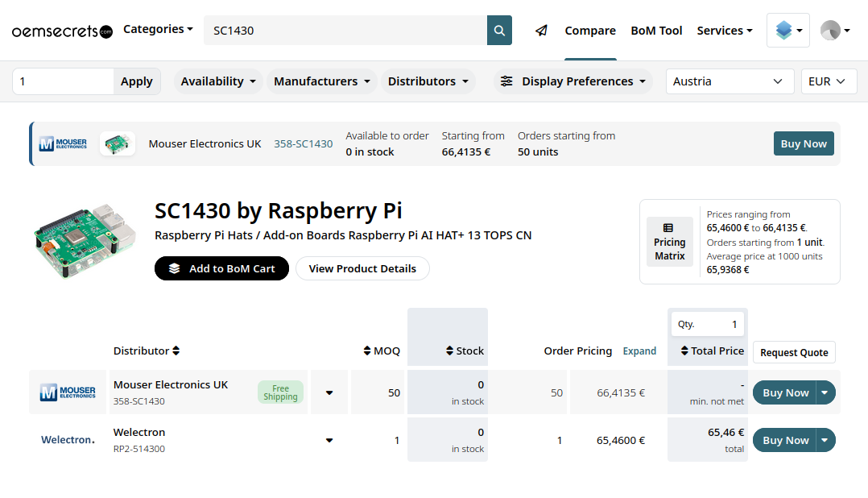The width and height of the screenshot is (868, 498).
Task: Sort by Total Price column
Action: click(713, 351)
